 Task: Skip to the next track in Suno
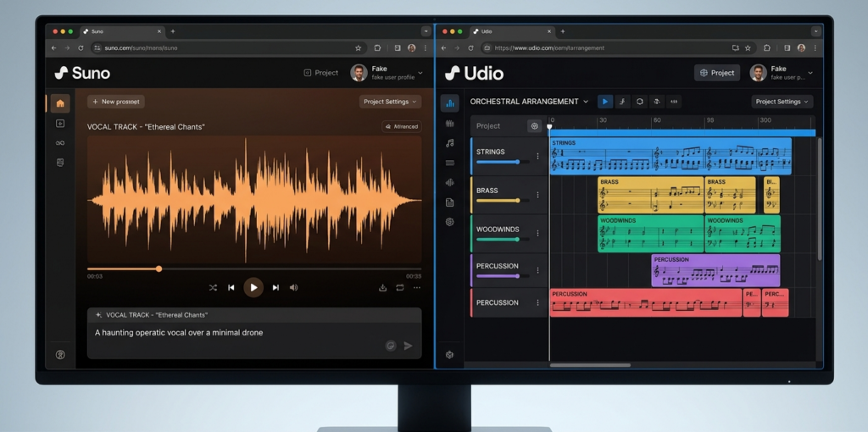pyautogui.click(x=275, y=288)
